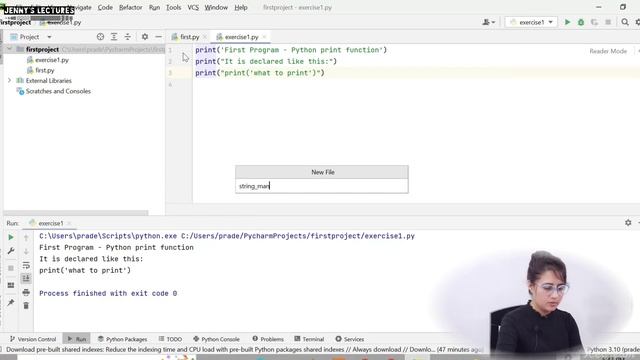Open Problems tool window
The width and height of the screenshot is (640, 360).
tap(268, 339)
